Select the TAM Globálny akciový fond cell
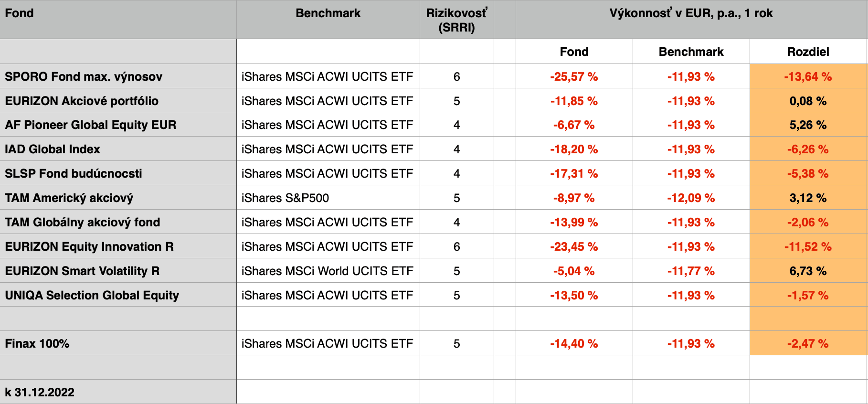The image size is (868, 404). point(83,223)
